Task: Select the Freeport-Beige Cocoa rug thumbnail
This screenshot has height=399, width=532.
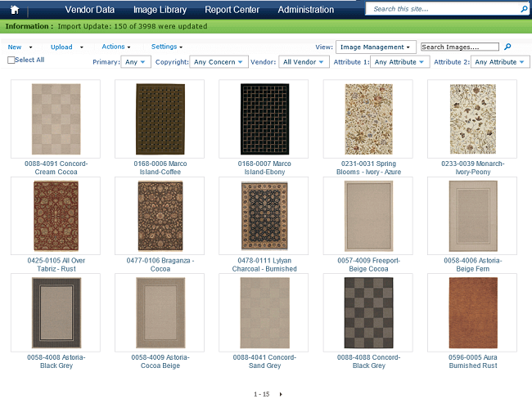Action: (x=368, y=216)
